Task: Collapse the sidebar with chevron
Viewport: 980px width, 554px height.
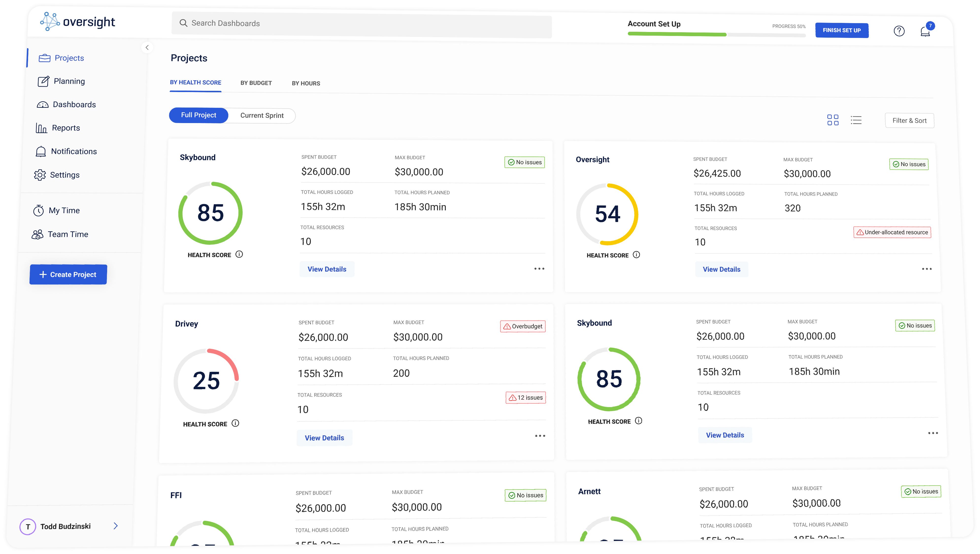Action: coord(147,47)
